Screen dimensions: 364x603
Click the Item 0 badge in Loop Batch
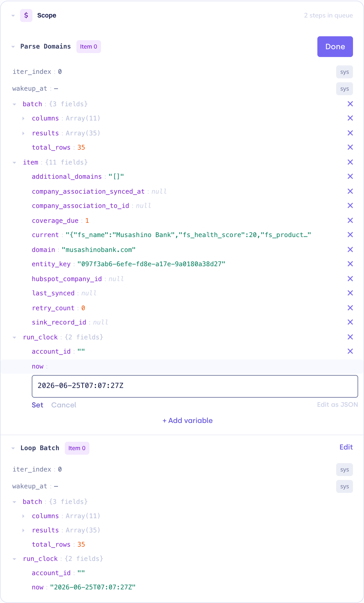point(77,448)
